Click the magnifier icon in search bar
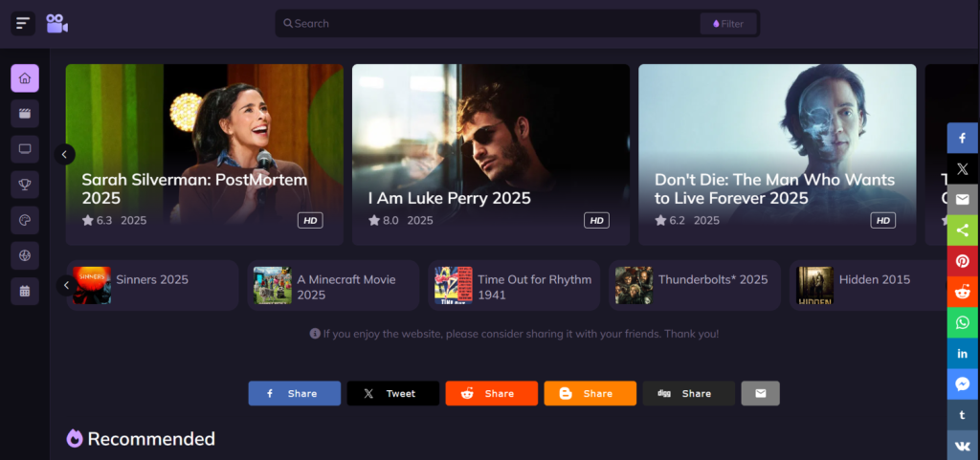Screen dimensions: 980x460 point(288,24)
